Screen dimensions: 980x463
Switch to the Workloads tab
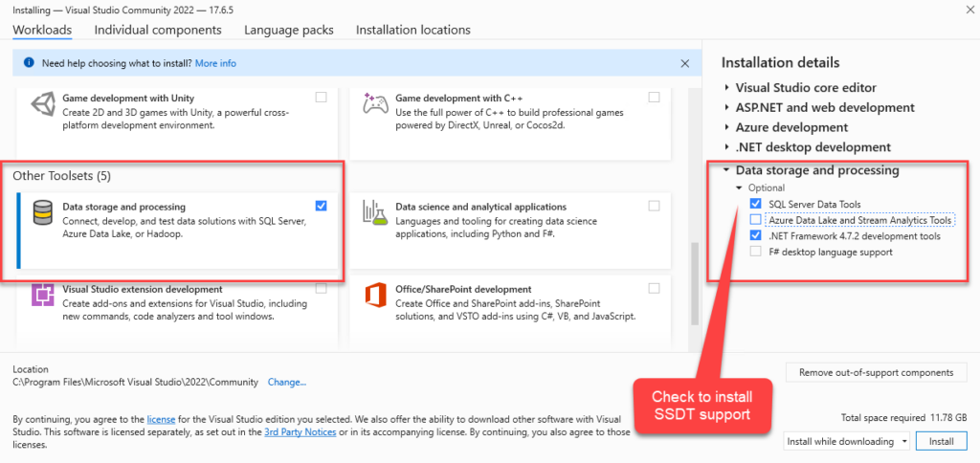(42, 30)
